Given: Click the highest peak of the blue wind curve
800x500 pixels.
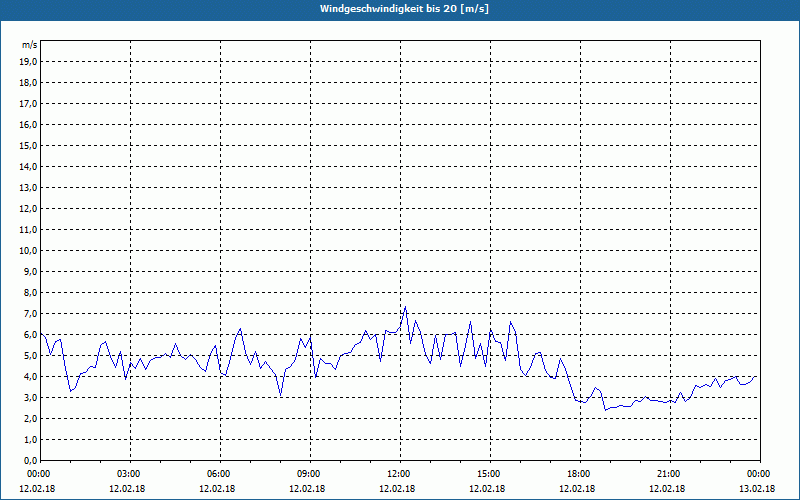Looking at the screenshot, I should 405,307.
